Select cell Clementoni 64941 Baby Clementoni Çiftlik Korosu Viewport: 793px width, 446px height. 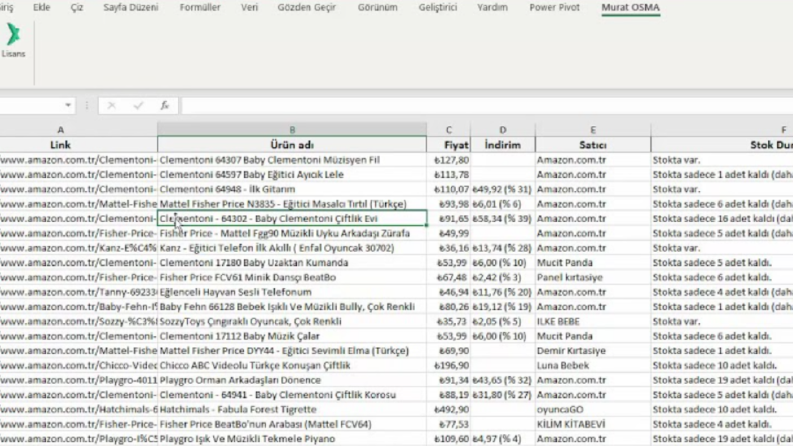[292, 394]
